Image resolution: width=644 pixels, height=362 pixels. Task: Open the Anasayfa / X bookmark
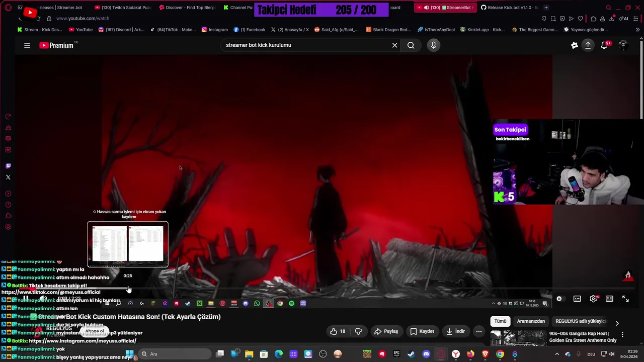click(290, 30)
